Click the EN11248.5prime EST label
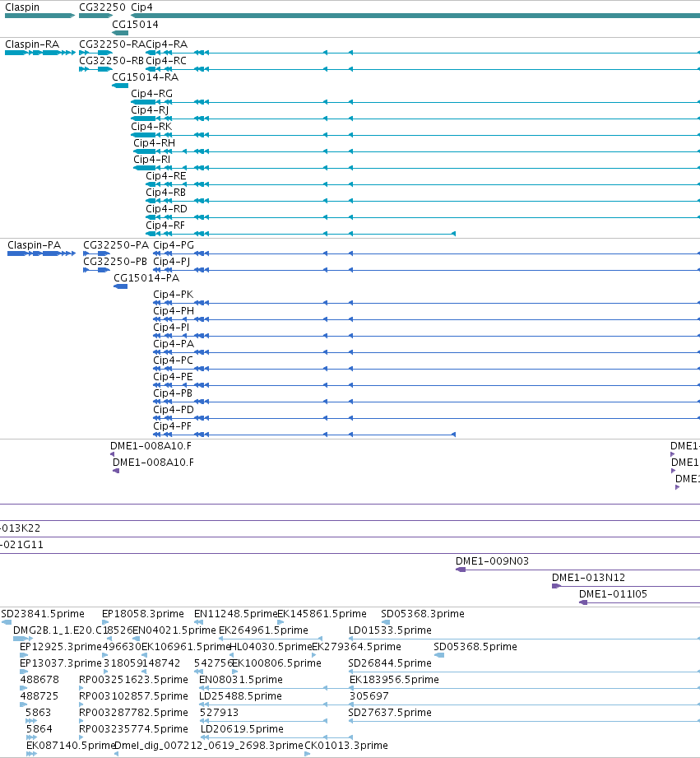The image size is (700, 758). click(x=236, y=613)
